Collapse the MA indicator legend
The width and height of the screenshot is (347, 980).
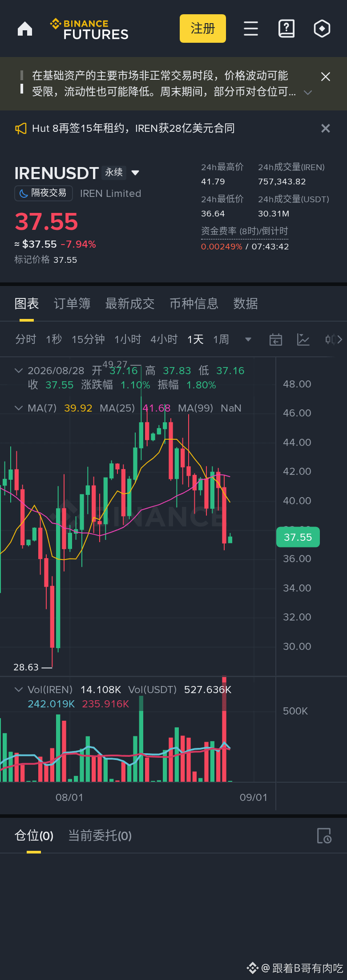click(19, 408)
